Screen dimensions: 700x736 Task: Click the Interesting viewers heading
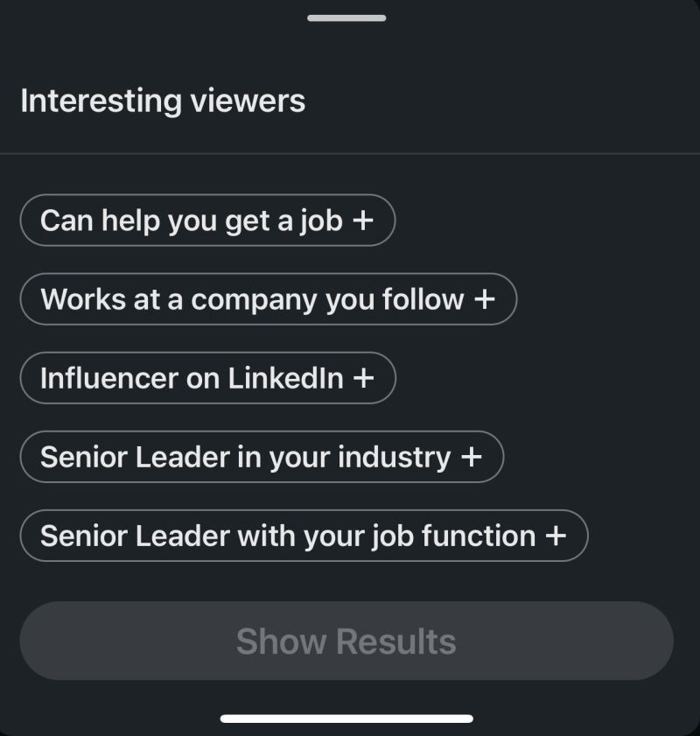(x=163, y=101)
